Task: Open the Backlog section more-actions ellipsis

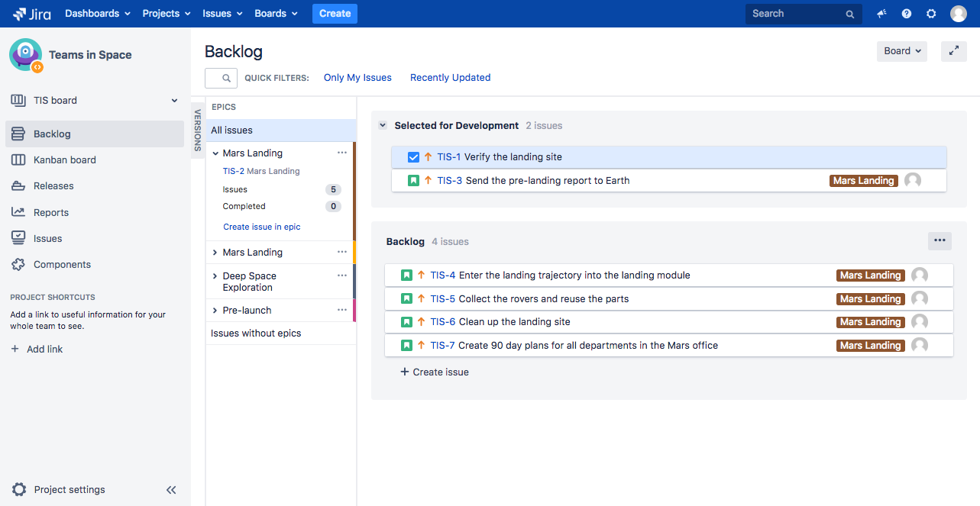Action: [940, 240]
